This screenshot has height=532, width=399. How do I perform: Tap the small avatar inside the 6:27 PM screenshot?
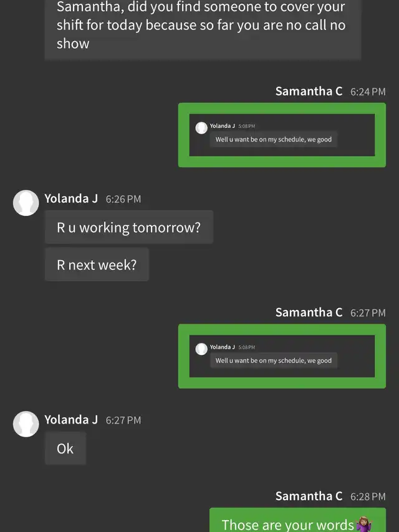tap(201, 349)
